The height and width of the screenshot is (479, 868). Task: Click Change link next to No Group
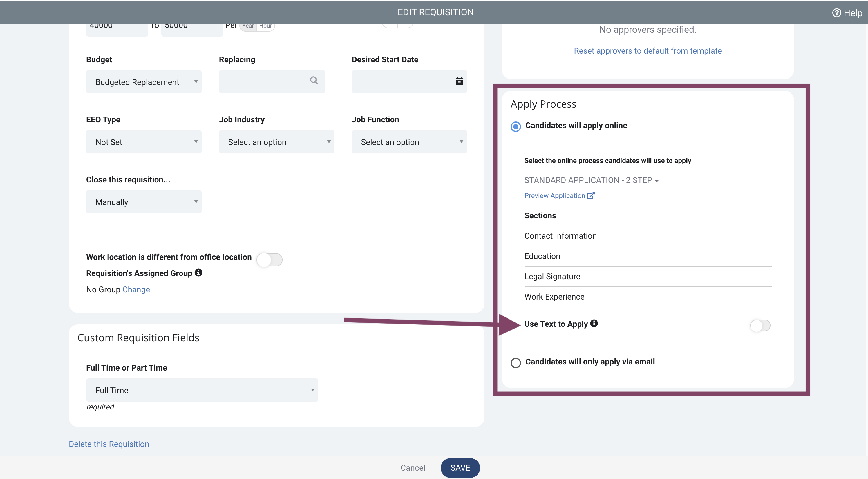point(136,289)
